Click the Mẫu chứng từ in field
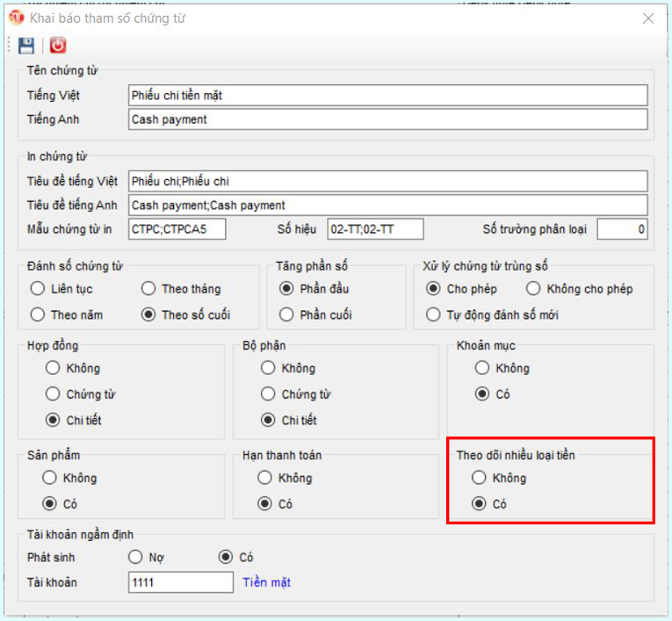This screenshot has width=672, height=621. click(176, 229)
